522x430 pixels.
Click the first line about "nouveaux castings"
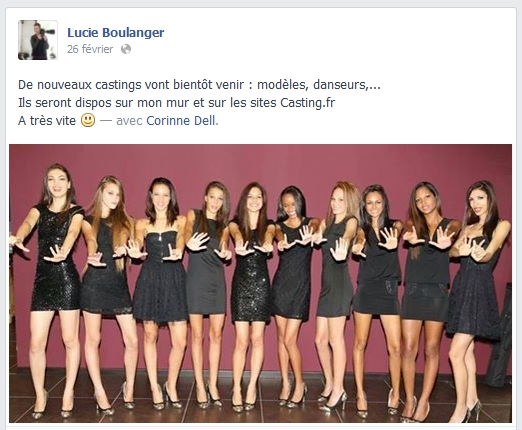coord(199,85)
